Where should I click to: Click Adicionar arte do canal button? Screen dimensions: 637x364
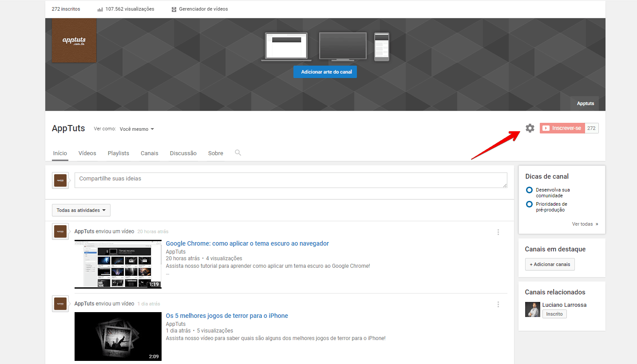click(x=325, y=72)
